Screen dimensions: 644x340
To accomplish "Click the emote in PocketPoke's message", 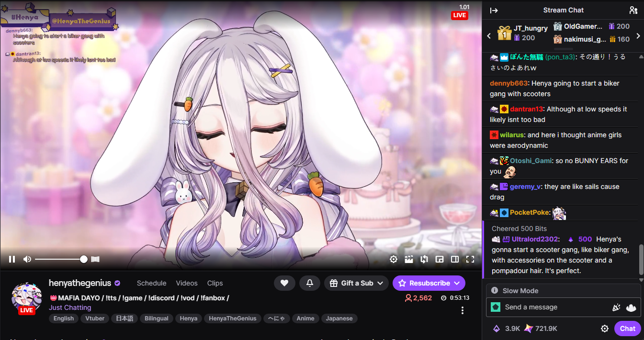I will pyautogui.click(x=559, y=213).
